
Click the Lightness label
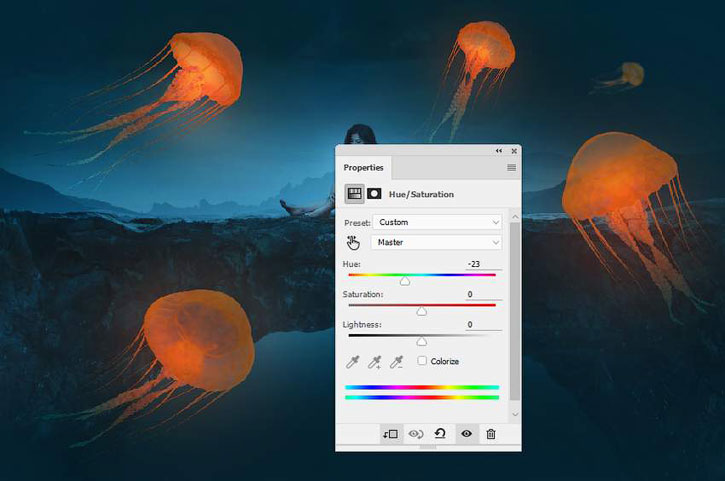[x=362, y=325]
